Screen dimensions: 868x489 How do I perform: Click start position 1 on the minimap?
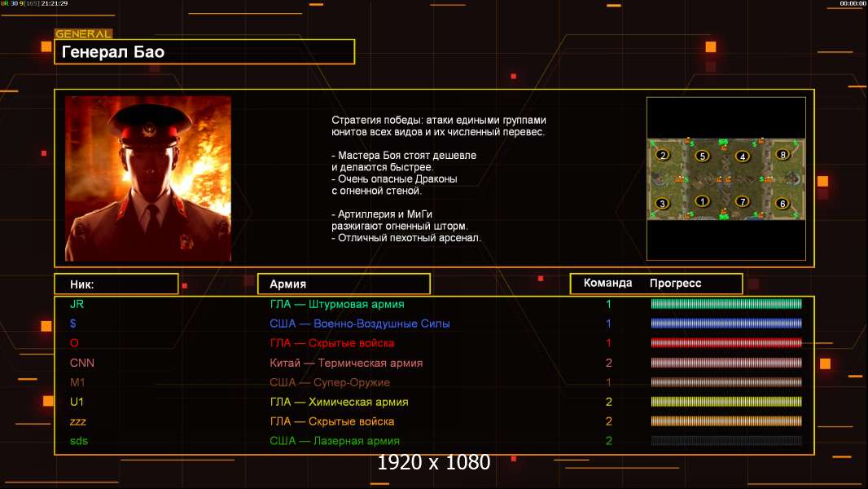(702, 201)
